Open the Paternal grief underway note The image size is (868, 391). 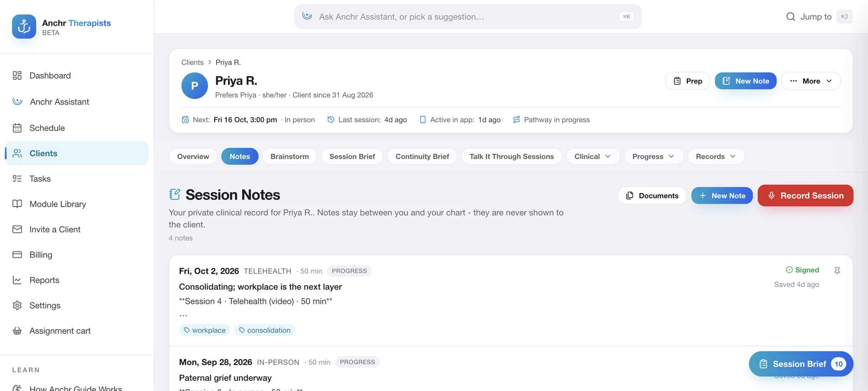(x=225, y=378)
